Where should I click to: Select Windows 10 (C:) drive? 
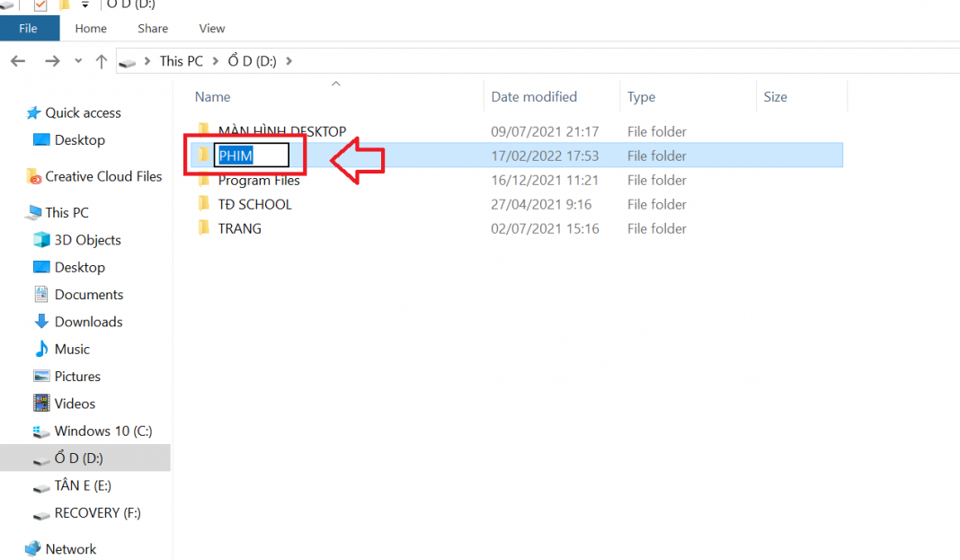(102, 431)
